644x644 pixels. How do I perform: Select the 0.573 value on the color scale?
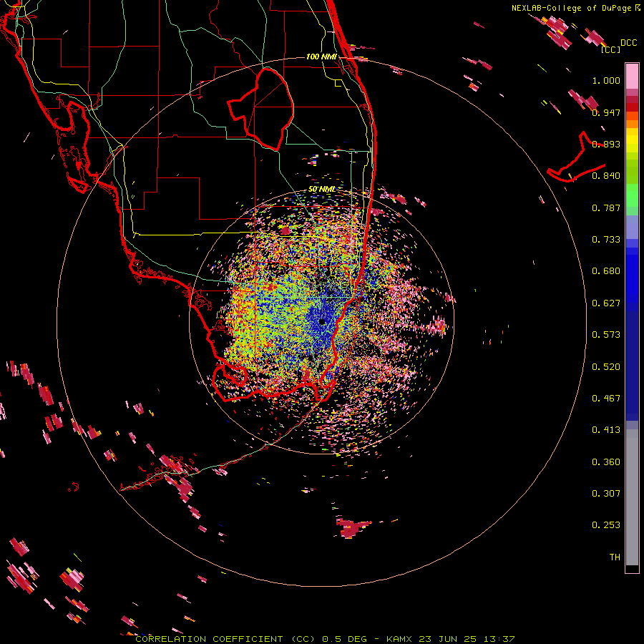click(x=606, y=335)
